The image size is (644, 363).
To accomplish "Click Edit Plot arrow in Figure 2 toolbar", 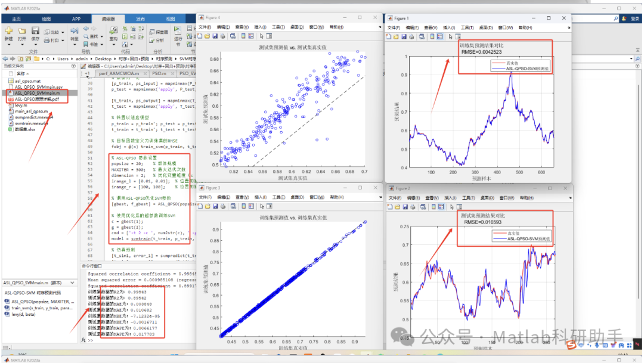I will (x=451, y=207).
